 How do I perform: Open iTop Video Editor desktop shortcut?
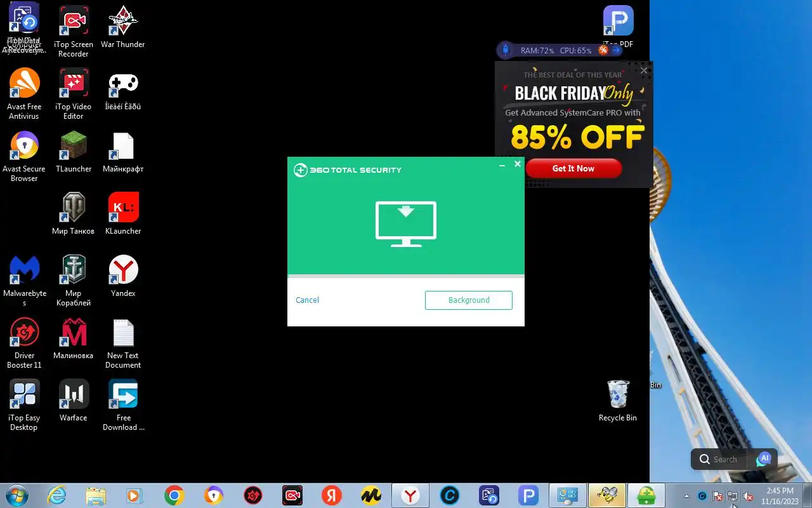74,94
